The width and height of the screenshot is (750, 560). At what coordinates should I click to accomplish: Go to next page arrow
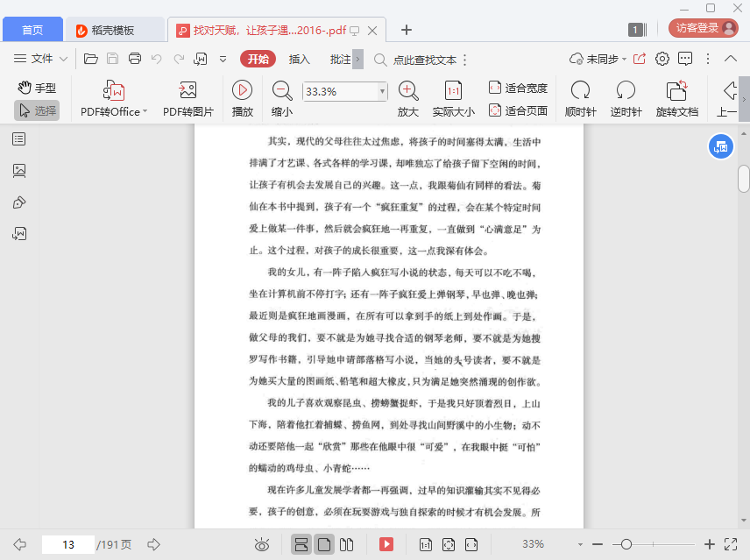(x=153, y=544)
